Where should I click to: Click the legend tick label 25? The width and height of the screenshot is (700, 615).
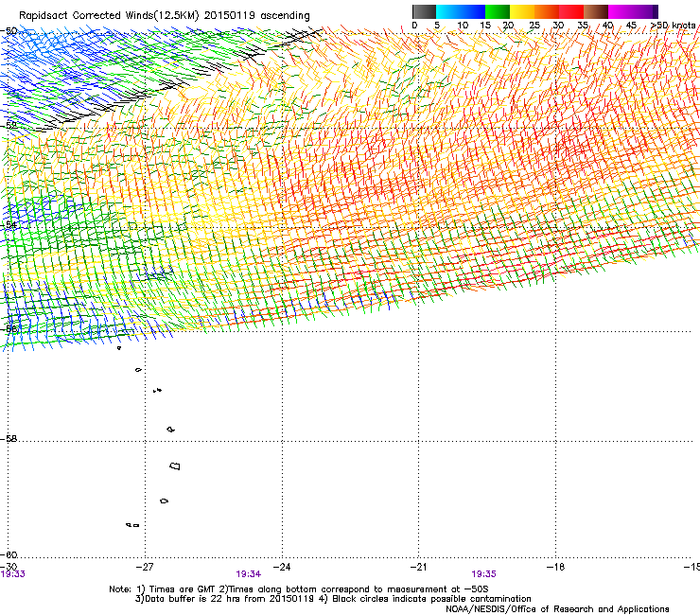pos(534,26)
